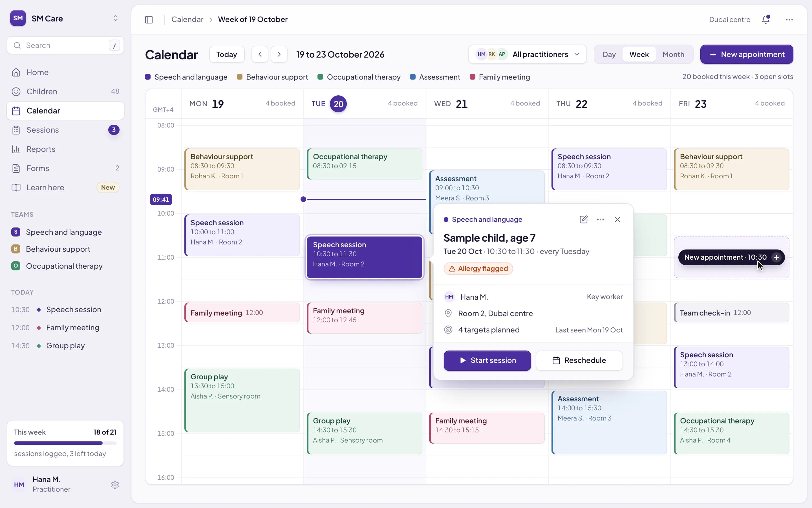Open Children in the sidebar
The width and height of the screenshot is (812, 508).
coord(65,91)
